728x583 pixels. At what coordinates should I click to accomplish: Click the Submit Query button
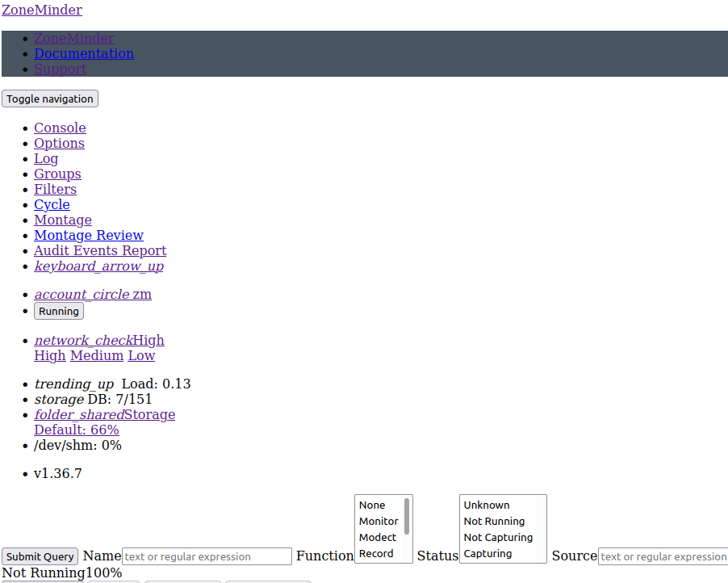40,556
